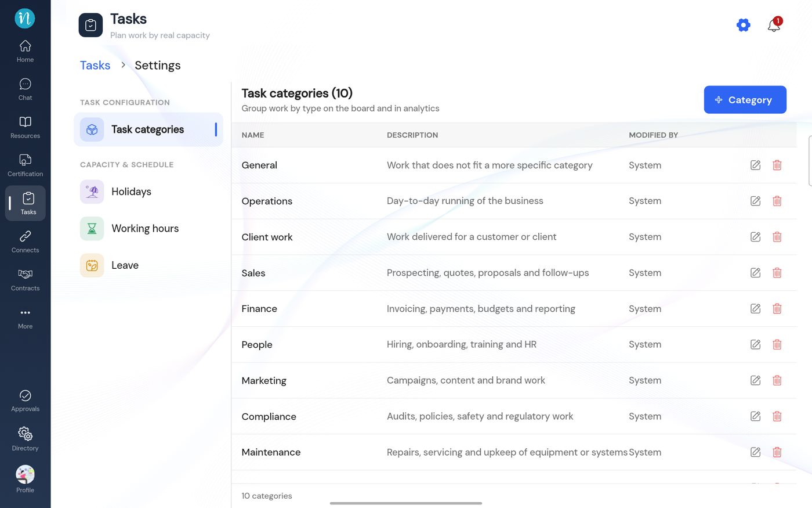
Task: Click the Client work category name
Action: coord(267,237)
